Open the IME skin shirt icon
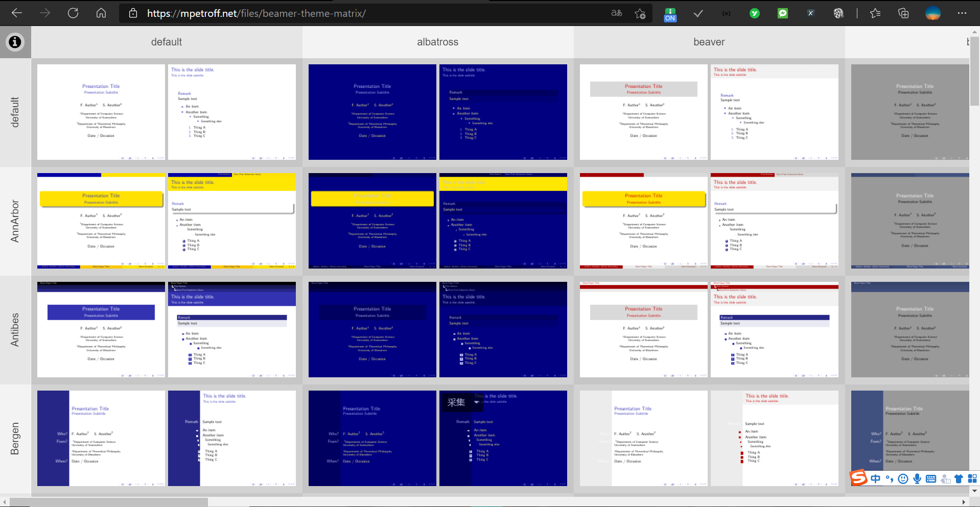 tap(959, 478)
